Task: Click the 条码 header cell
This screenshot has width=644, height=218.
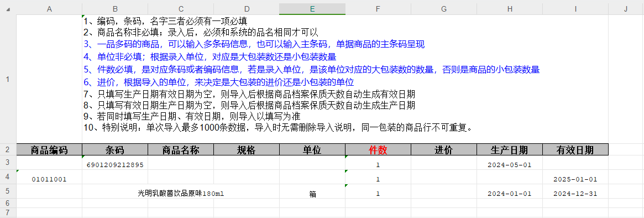Action: tap(115, 150)
